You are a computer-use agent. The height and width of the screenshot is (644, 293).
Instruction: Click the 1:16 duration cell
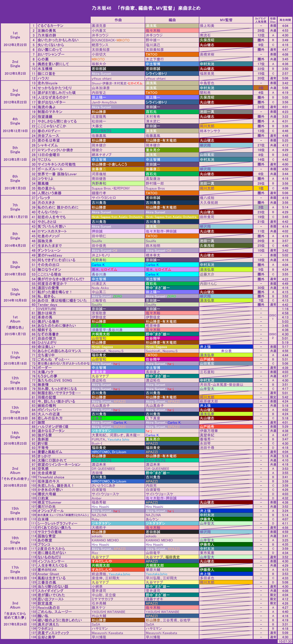(x=285, y=309)
